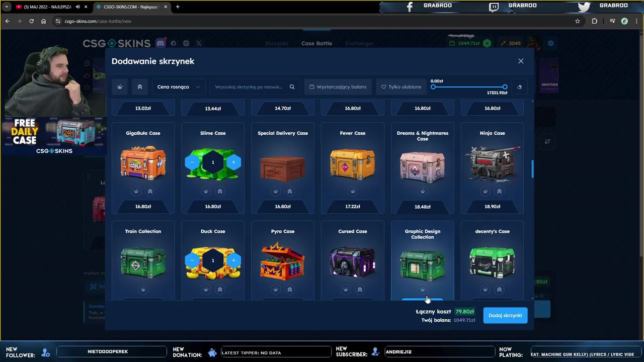This screenshot has width=644, height=362.
Task: Click the double-chevron icon under decenty's Case
Action: [499, 290]
